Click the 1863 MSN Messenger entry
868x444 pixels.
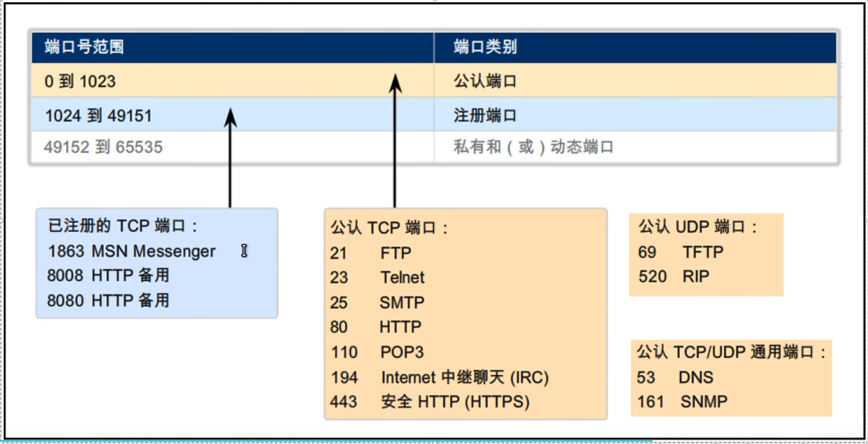tap(131, 251)
